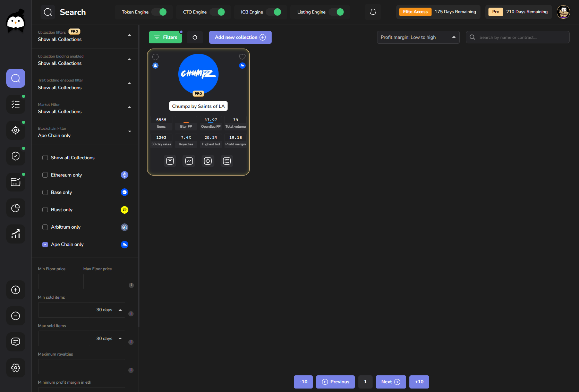Viewport: 579px width, 392px height.
Task: Uncheck the Ape Chain only checkbox
Action: (x=45, y=245)
